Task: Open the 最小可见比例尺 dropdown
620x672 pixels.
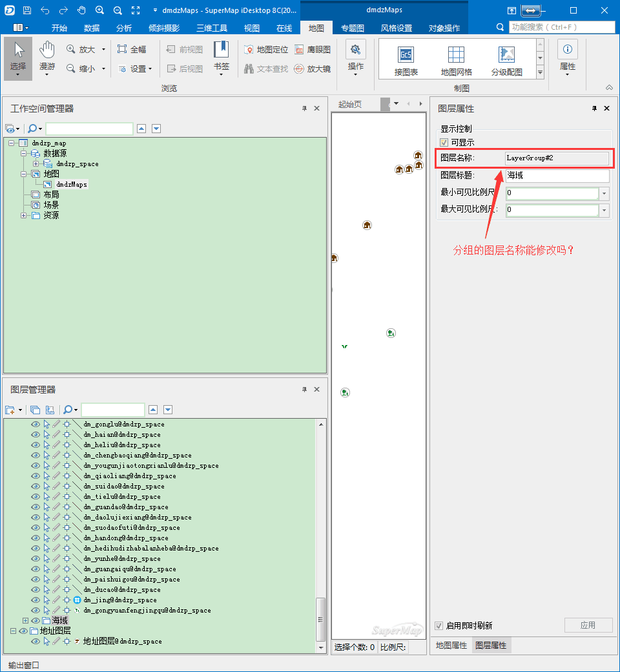Action: coord(604,193)
